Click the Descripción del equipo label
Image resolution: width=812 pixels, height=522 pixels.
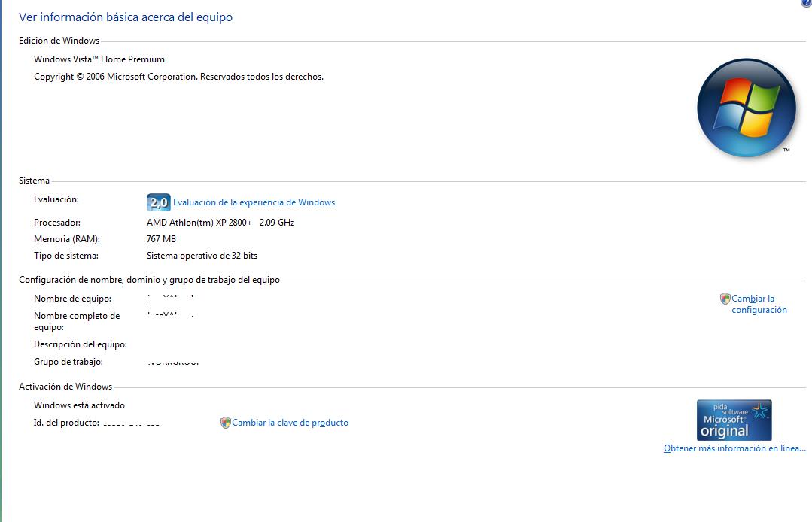pyautogui.click(x=81, y=344)
